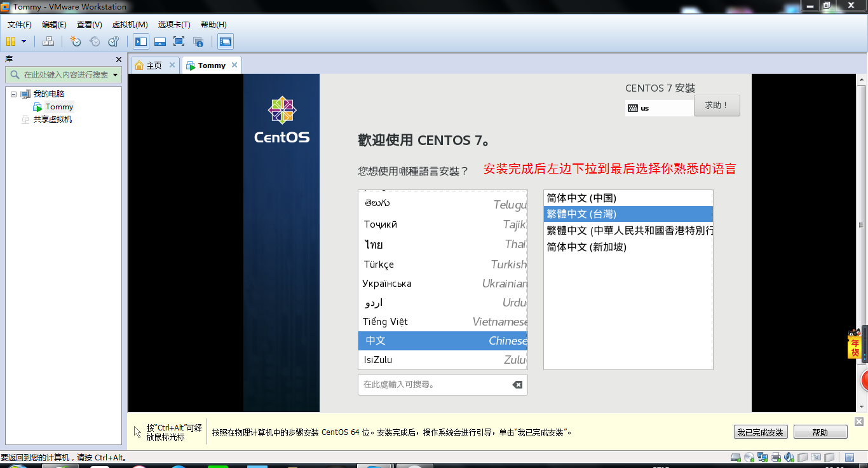The image size is (868, 468).
Task: Open the 帮助(H) menu
Action: point(214,25)
